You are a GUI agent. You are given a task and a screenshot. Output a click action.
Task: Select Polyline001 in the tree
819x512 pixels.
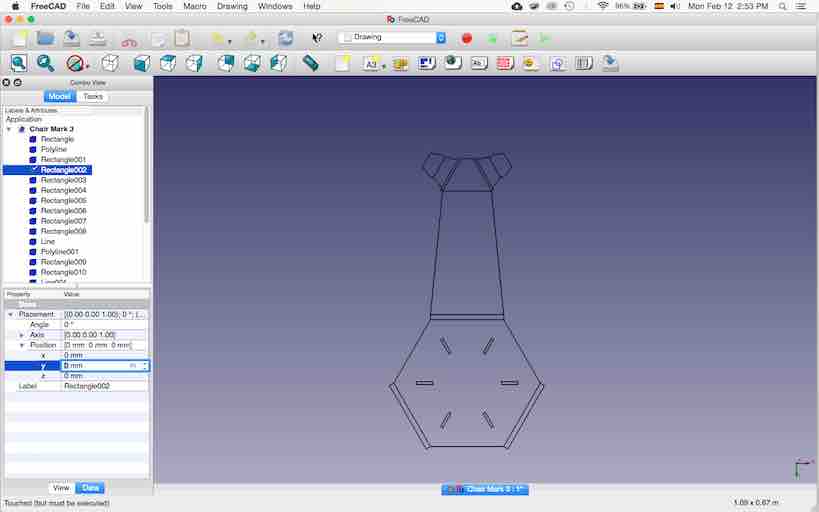coord(60,252)
